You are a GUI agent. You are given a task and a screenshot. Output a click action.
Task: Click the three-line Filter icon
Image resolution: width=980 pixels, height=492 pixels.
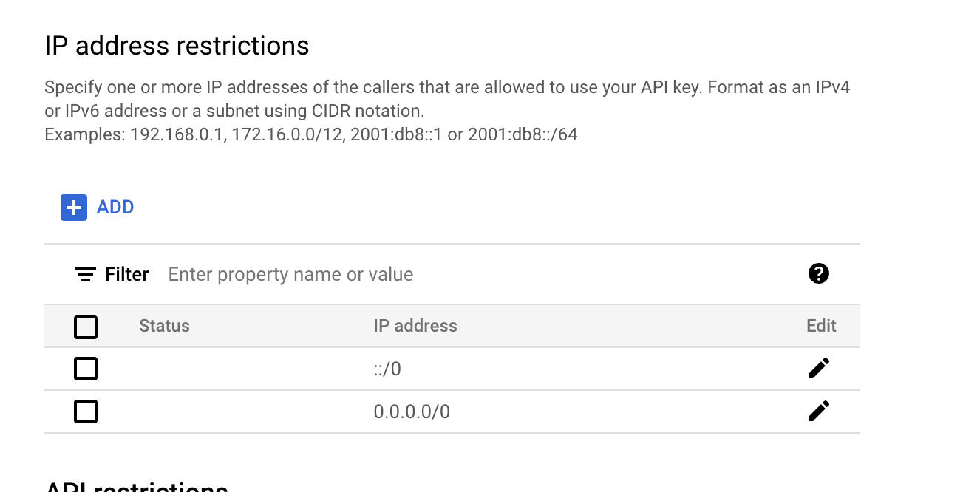point(86,275)
